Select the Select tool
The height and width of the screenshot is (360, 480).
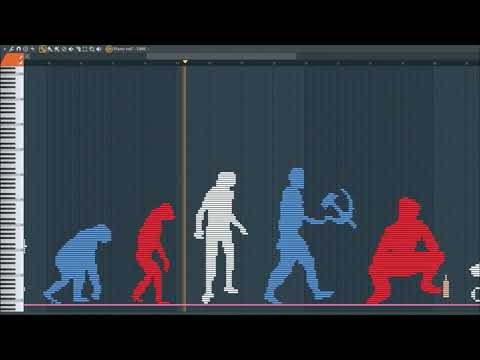85,49
